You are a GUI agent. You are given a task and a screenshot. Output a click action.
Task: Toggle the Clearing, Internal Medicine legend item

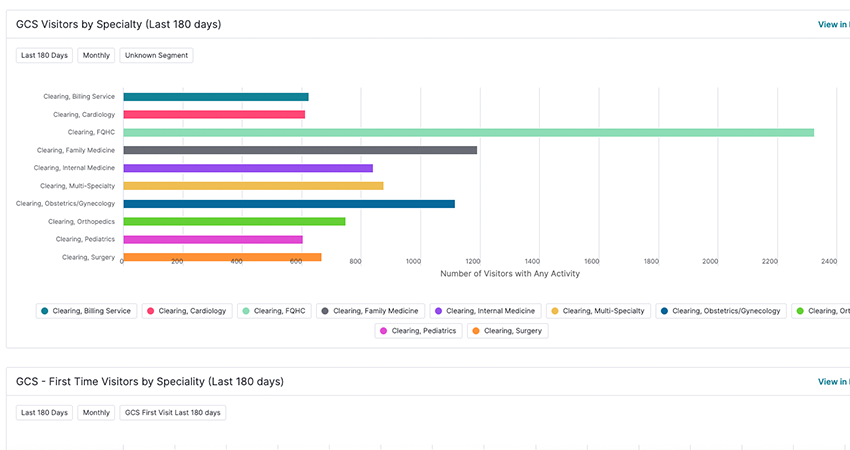tap(487, 311)
